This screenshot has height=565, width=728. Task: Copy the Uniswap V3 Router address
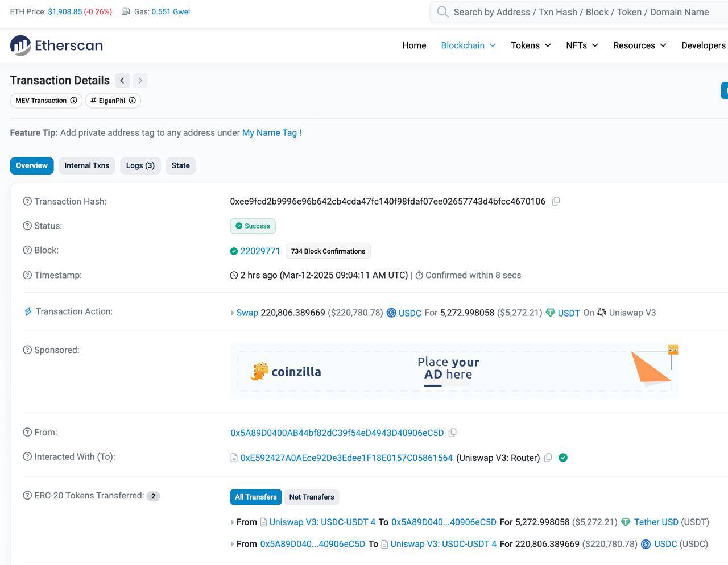click(548, 458)
